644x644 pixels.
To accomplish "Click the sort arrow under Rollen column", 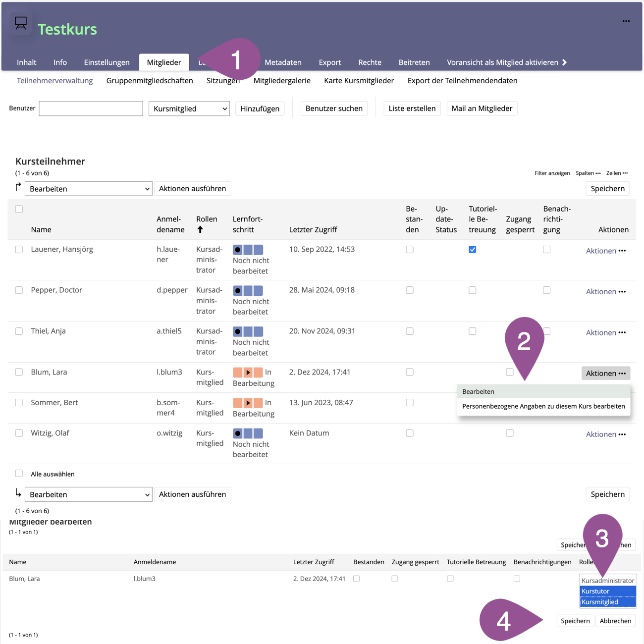I will pyautogui.click(x=200, y=229).
